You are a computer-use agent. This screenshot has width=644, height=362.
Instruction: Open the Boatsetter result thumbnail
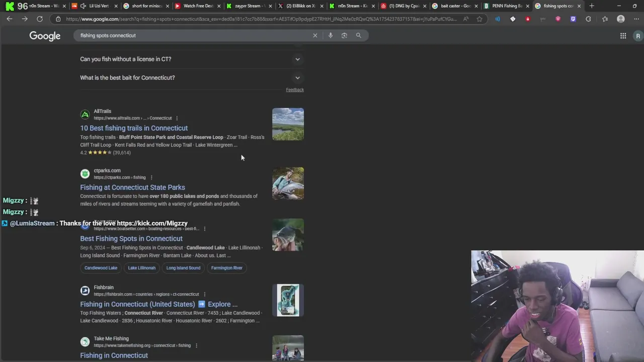(288, 235)
